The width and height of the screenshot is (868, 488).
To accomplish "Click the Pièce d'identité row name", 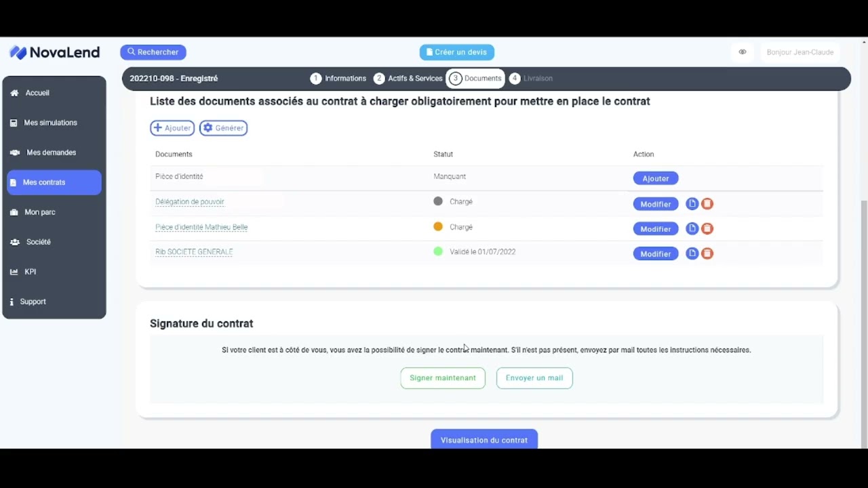I will (x=179, y=176).
